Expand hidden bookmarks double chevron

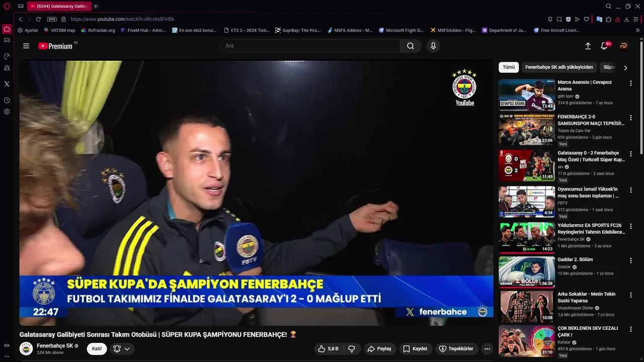[x=638, y=30]
